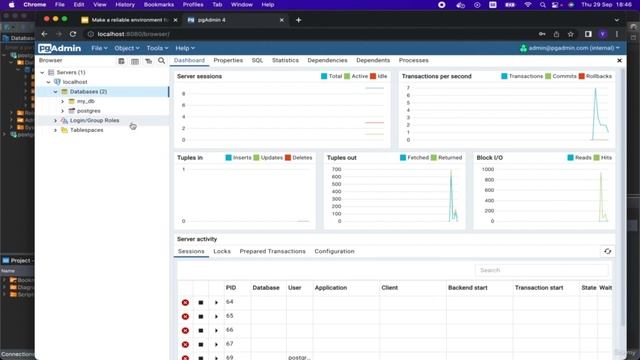640x360 pixels.
Task: Click the sessions Search input field
Action: (x=542, y=270)
